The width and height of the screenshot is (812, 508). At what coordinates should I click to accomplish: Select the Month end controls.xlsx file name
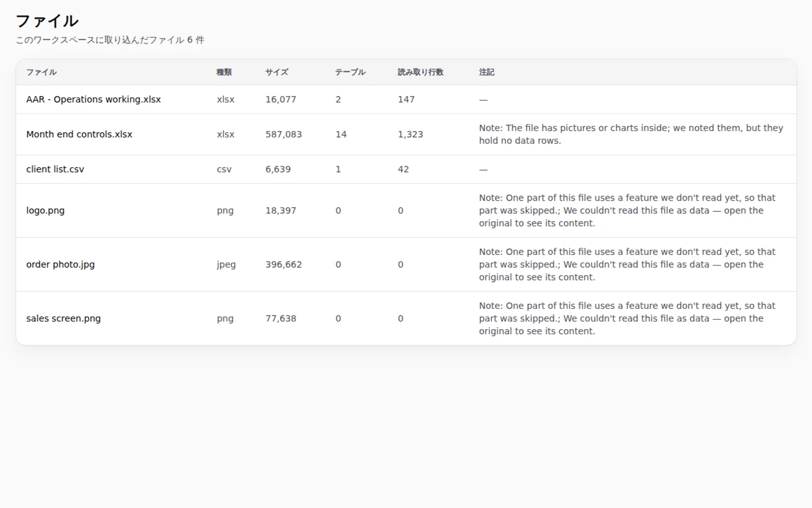[x=79, y=135]
